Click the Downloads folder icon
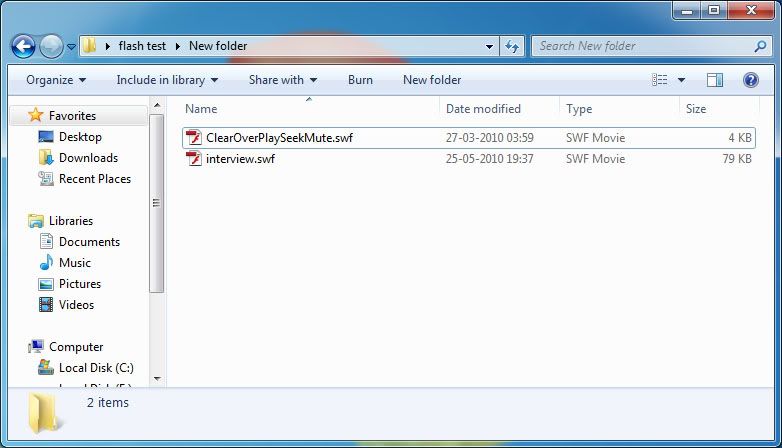The height and width of the screenshot is (448, 782). [46, 158]
